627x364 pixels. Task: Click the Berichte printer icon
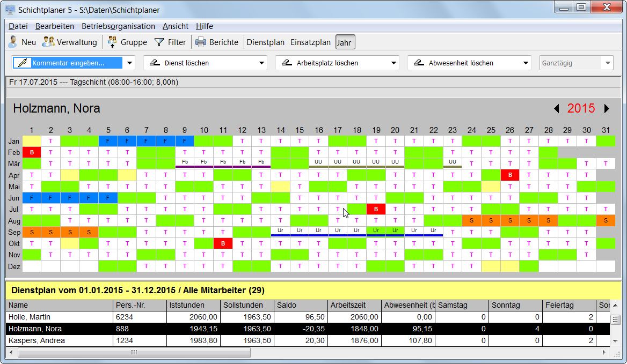pyautogui.click(x=201, y=42)
